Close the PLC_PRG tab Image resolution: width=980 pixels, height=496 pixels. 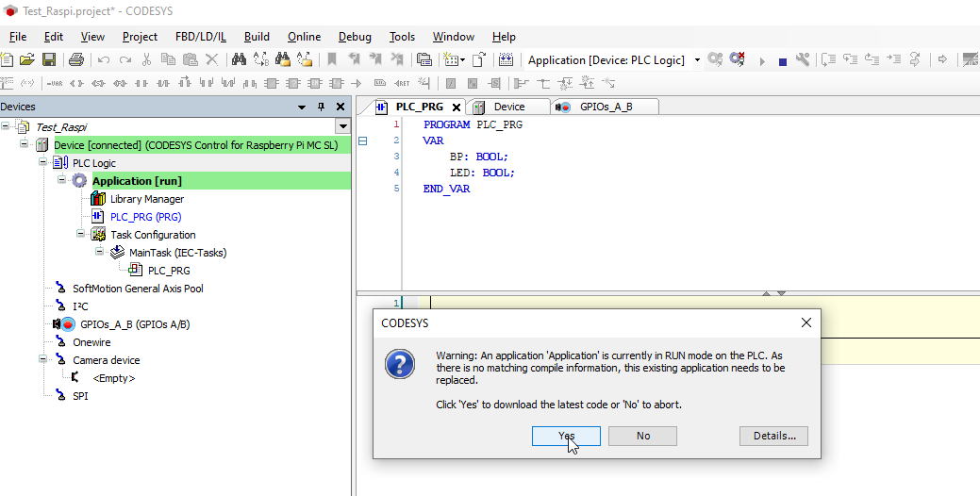click(457, 107)
